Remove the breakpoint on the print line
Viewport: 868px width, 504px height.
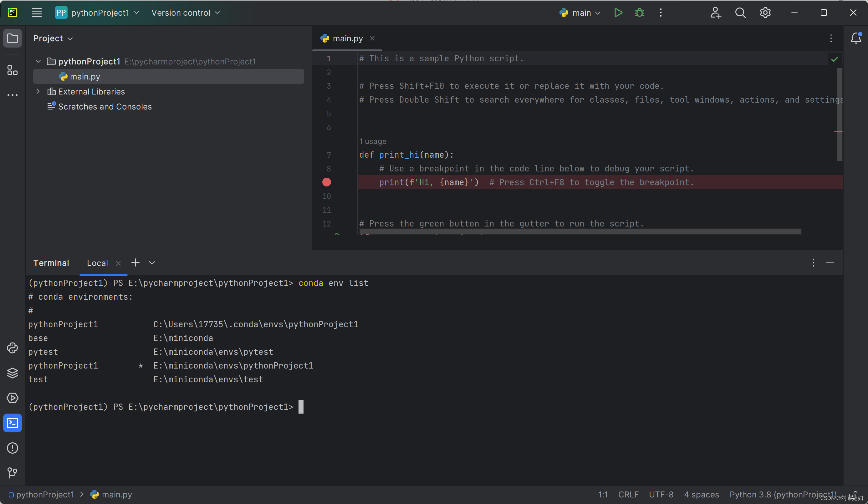pyautogui.click(x=327, y=182)
